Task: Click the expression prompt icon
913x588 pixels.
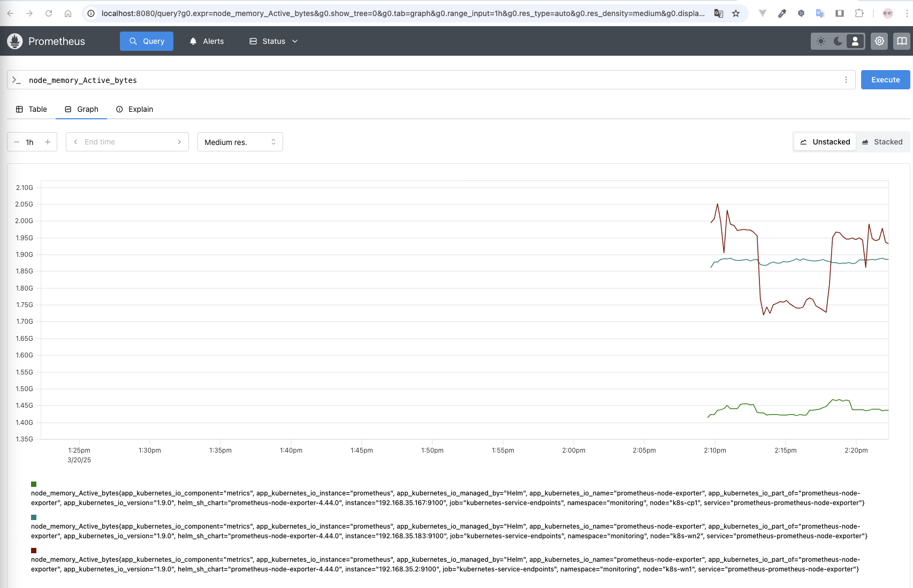Action: [x=17, y=80]
